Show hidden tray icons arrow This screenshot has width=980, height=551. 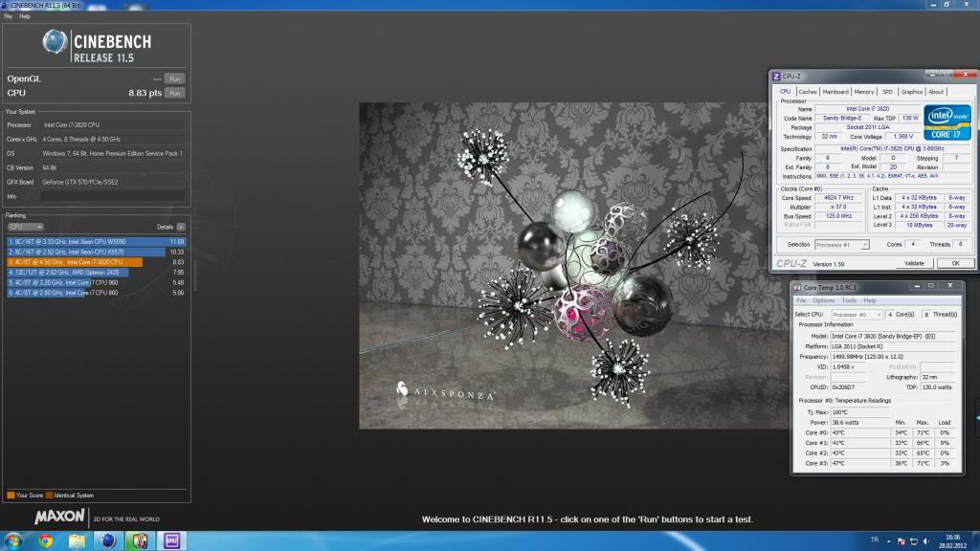[888, 541]
